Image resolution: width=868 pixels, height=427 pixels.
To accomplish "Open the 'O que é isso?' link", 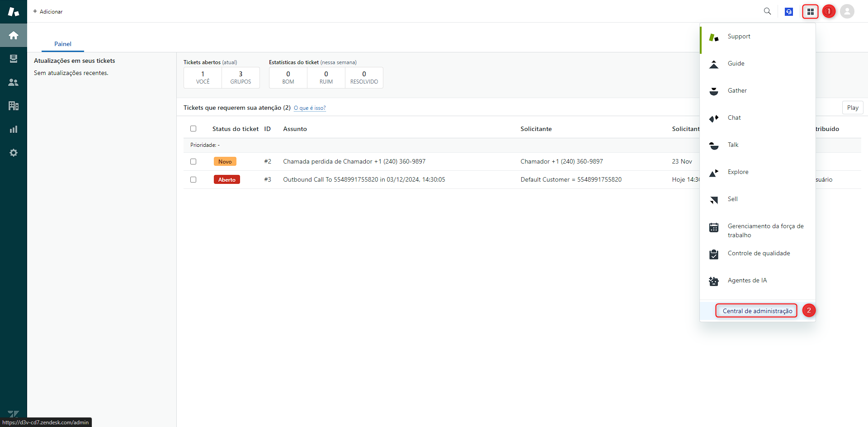I will coord(310,108).
